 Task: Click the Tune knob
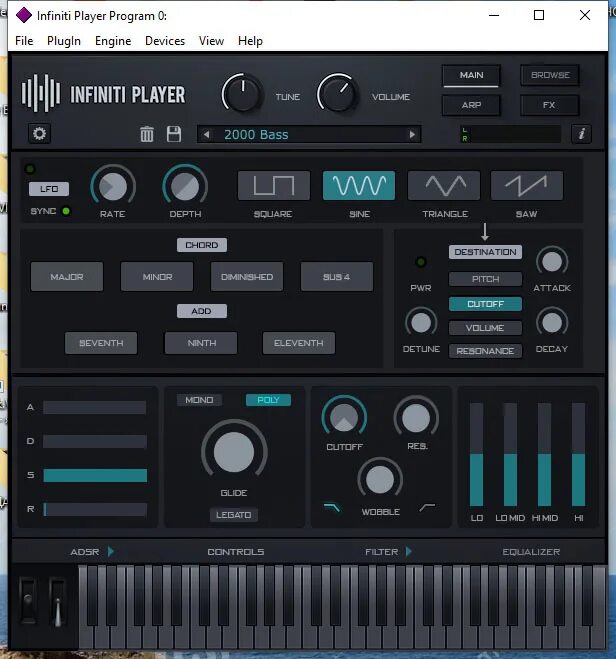click(242, 94)
